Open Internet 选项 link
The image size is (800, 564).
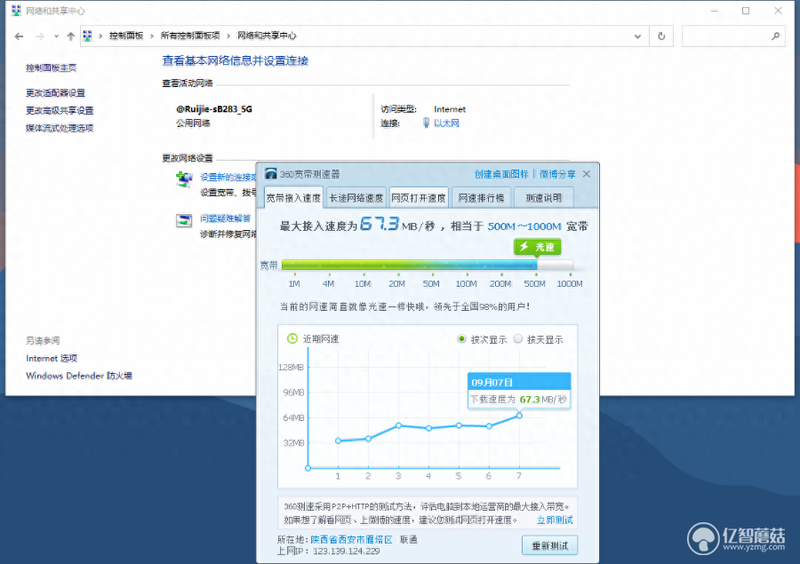tap(52, 358)
